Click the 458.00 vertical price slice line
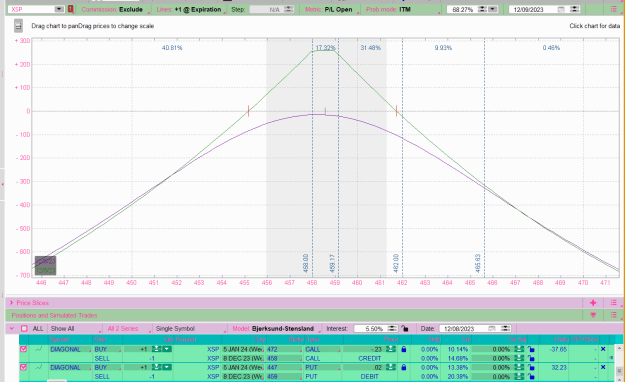This screenshot has height=382, width=625. 312,159
